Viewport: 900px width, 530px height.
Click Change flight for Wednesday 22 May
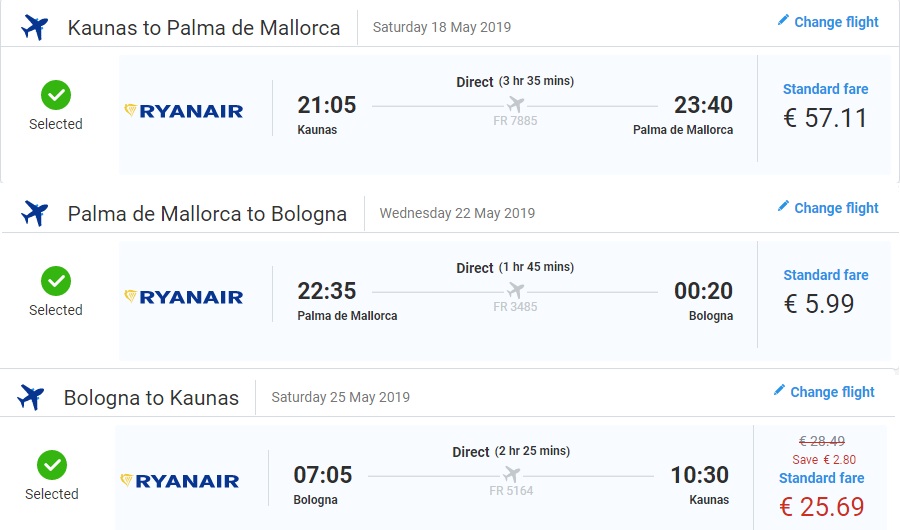(836, 208)
